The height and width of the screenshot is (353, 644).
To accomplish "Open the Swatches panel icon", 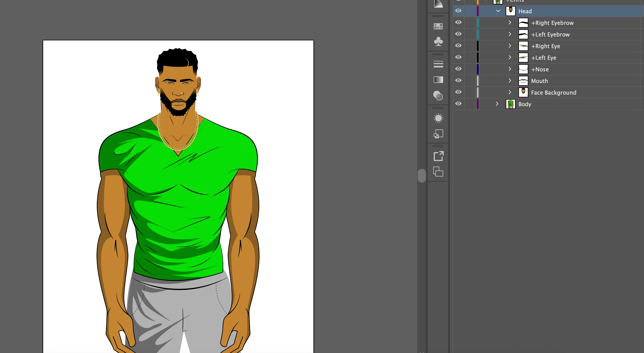I will [x=438, y=26].
